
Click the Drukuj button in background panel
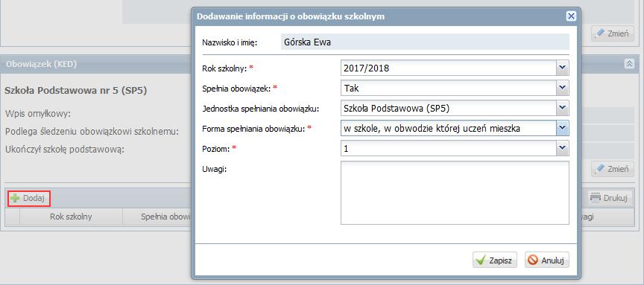(x=609, y=198)
